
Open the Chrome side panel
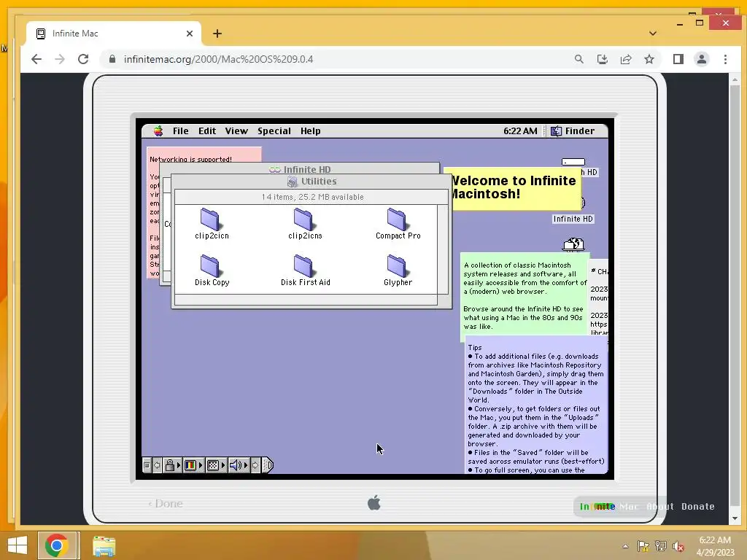pos(678,59)
